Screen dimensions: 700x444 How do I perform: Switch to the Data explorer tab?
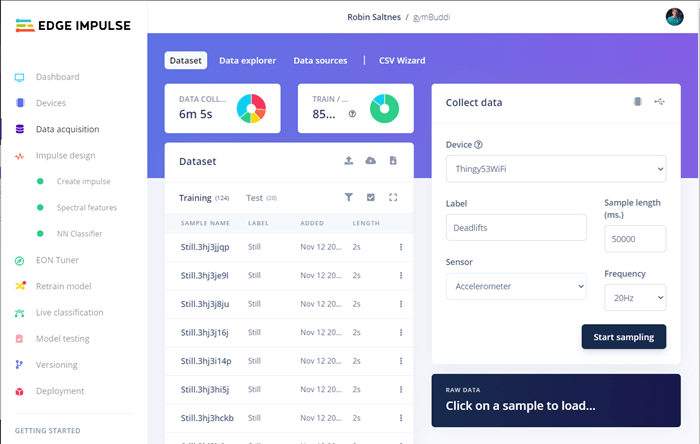click(x=247, y=61)
